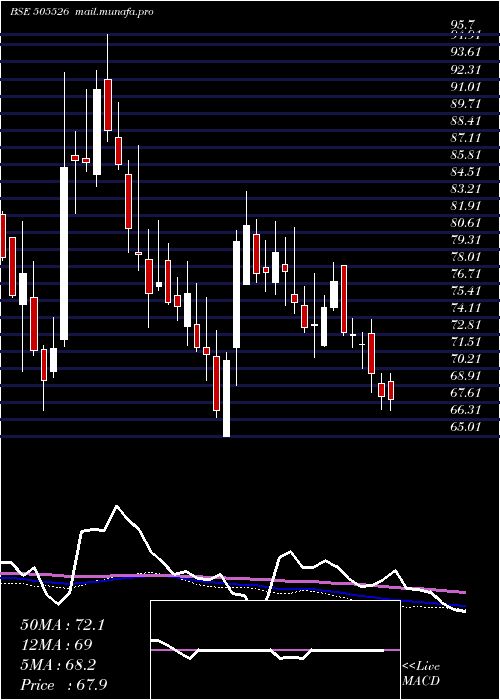Click the '12MA : 69' readout
Viewport: 500px width, 700px height.
[x=56, y=645]
